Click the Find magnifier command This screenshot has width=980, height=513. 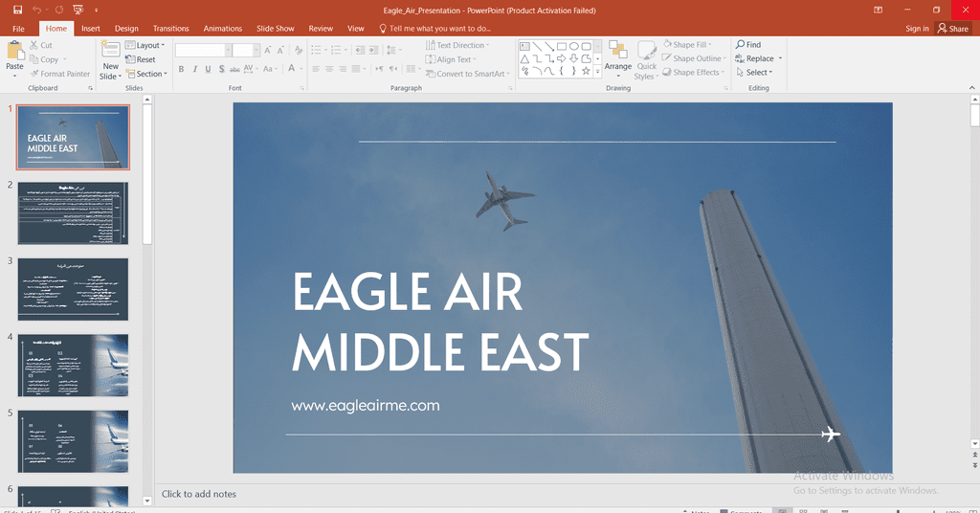coord(748,44)
